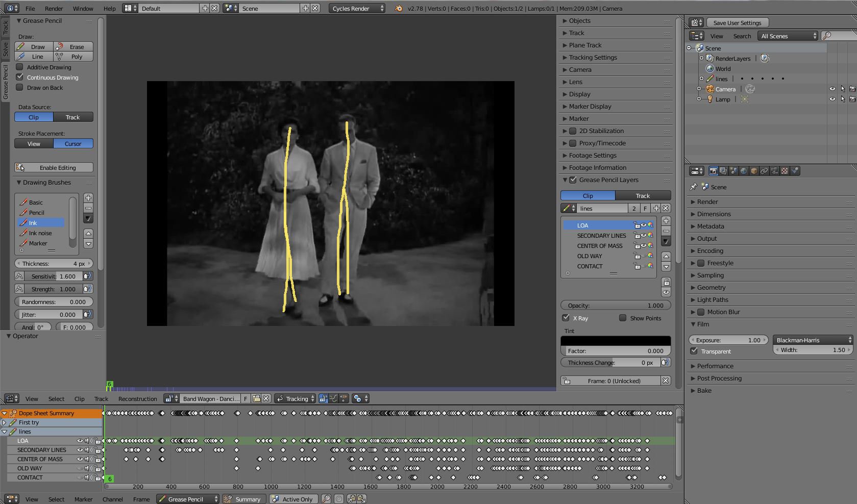857x504 pixels.
Task: Open the Constraints properties tab
Action: (x=764, y=171)
